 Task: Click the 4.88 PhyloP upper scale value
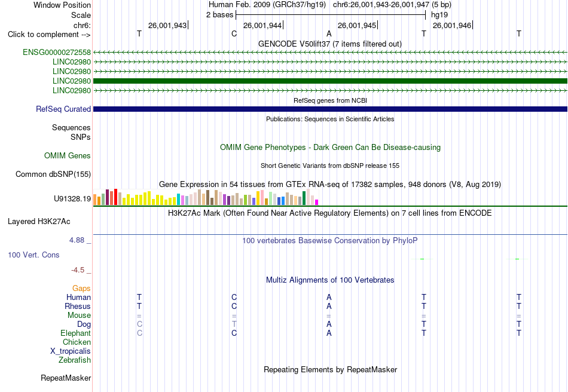point(77,240)
